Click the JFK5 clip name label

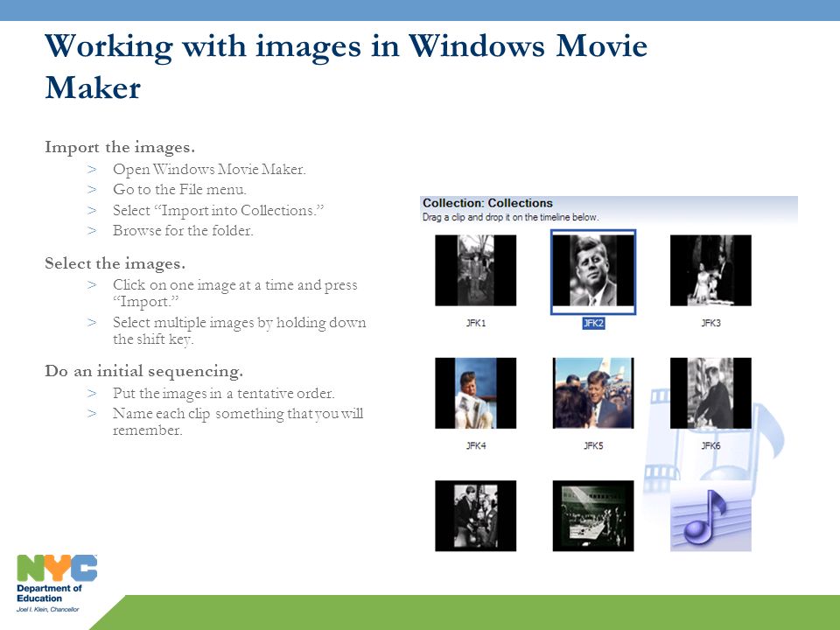(x=593, y=445)
